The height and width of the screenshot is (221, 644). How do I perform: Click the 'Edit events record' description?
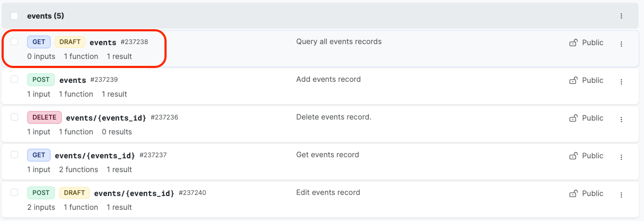[x=328, y=192]
